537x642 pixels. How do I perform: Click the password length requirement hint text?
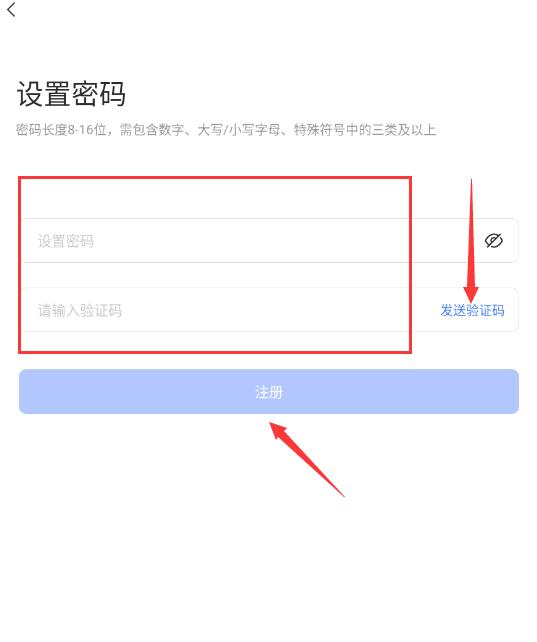[226, 130]
